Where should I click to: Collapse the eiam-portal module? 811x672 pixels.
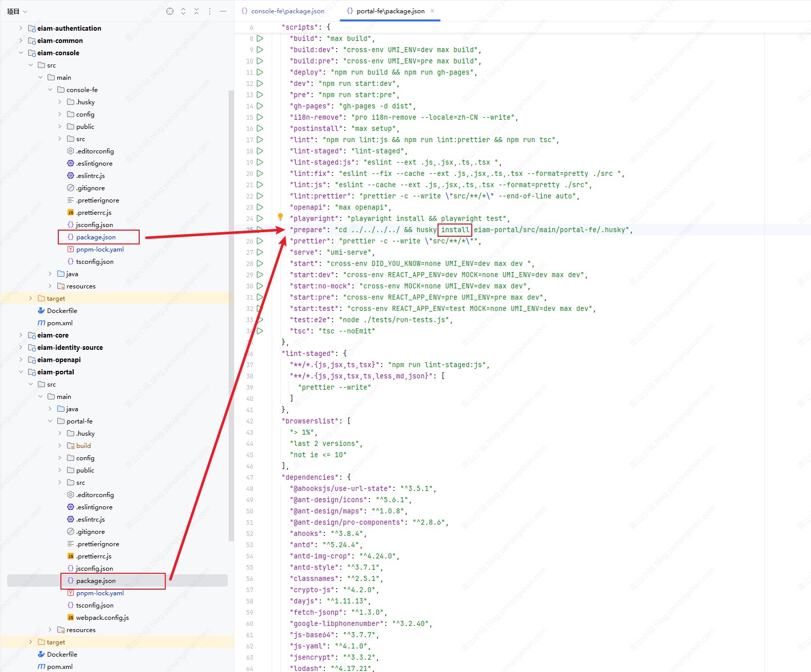point(21,372)
